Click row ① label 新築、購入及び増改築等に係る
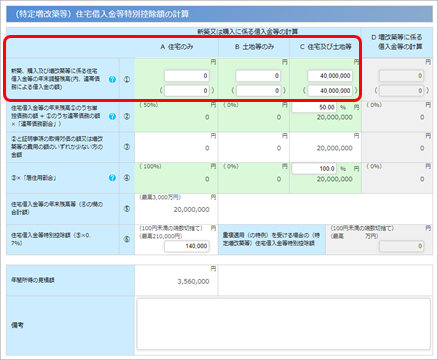438x360 pixels. point(55,79)
